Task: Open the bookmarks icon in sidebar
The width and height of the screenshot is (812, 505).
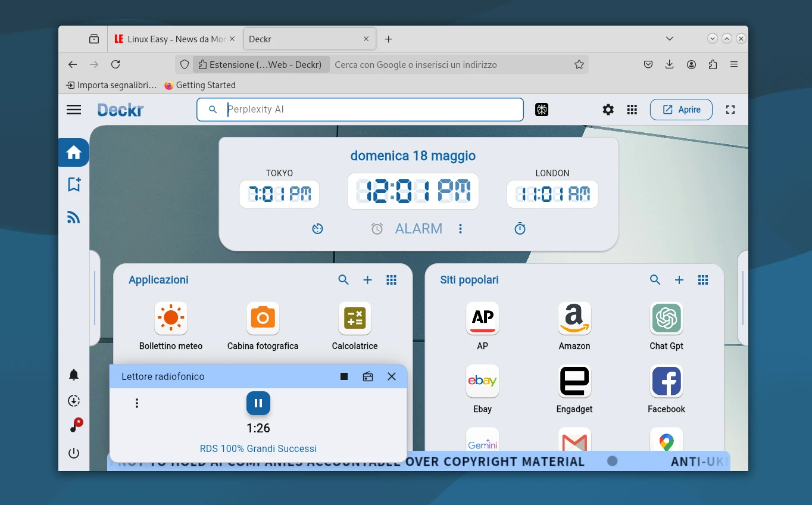Action: (x=74, y=185)
